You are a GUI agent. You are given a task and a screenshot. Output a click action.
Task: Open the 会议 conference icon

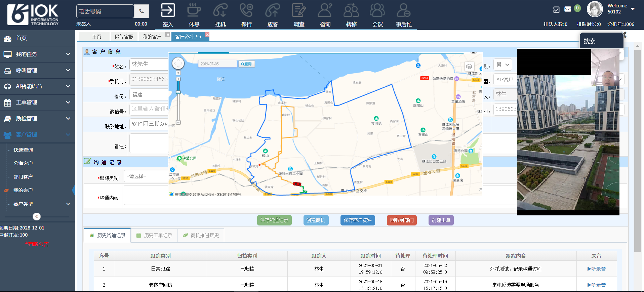tap(377, 10)
